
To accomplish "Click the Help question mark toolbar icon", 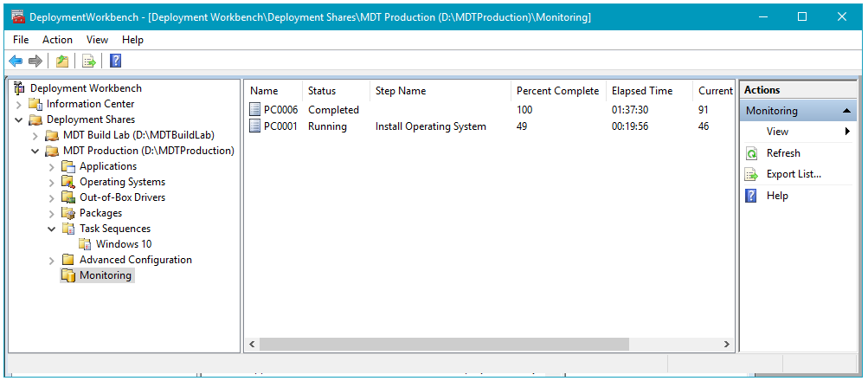I will coord(115,61).
